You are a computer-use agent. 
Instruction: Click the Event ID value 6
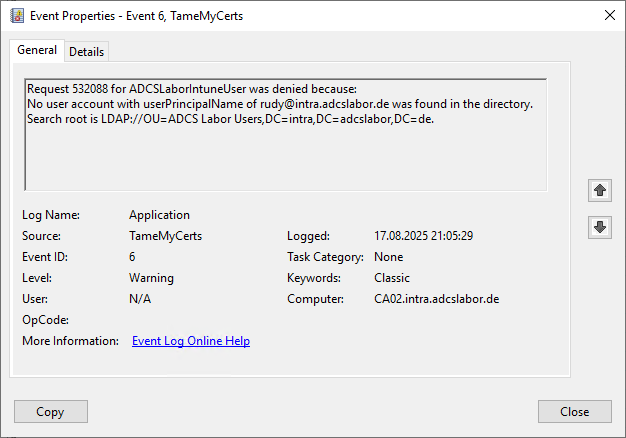click(132, 257)
